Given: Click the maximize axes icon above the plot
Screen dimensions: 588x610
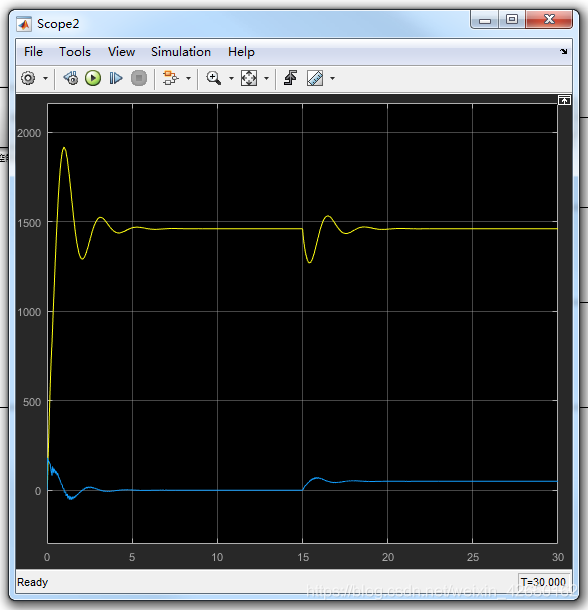Looking at the screenshot, I should (x=564, y=100).
